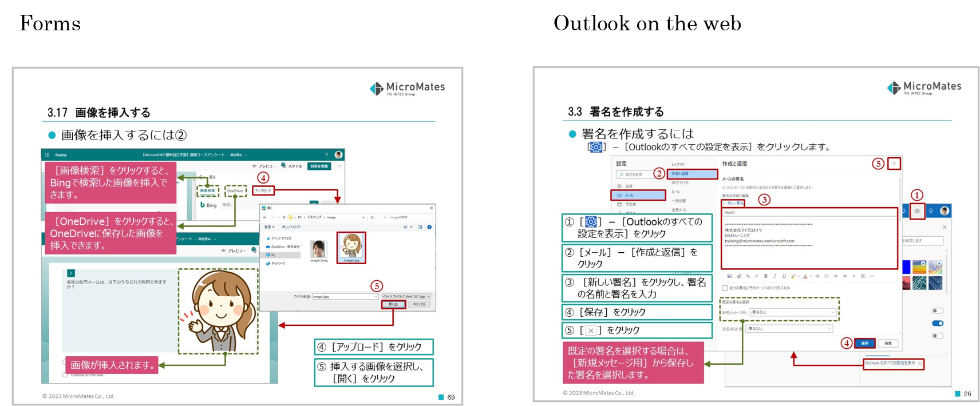Click the 破棄 discard button
Image resolution: width=980 pixels, height=406 pixels.
[888, 343]
